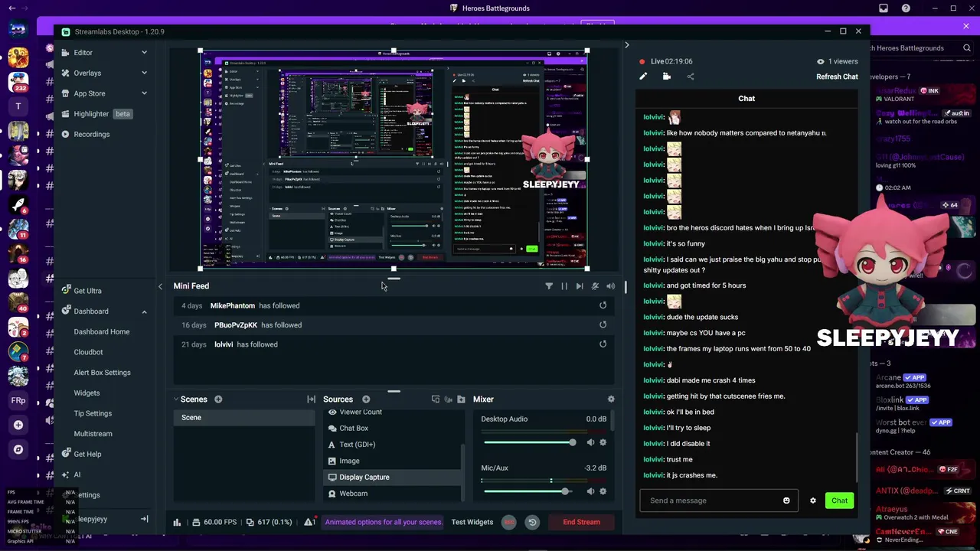980x551 pixels.
Task: Add a new source
Action: (x=366, y=399)
